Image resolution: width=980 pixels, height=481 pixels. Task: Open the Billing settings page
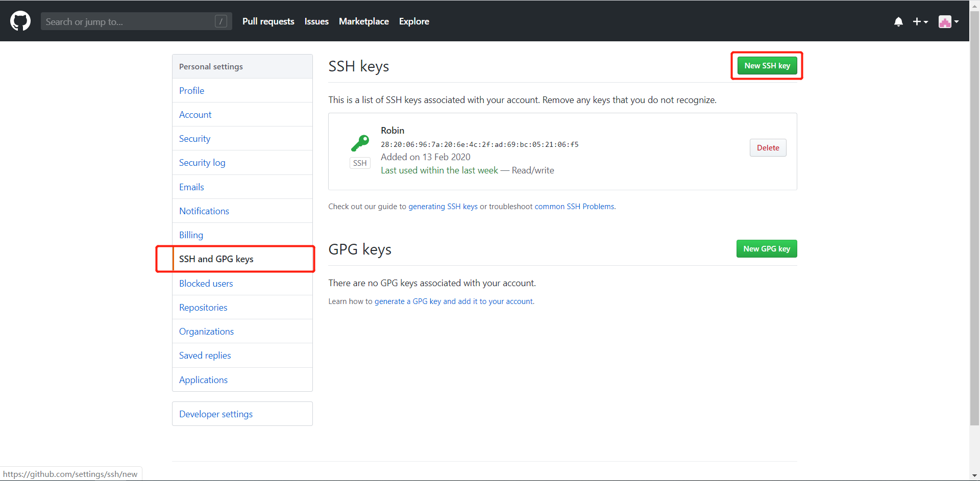point(242,235)
